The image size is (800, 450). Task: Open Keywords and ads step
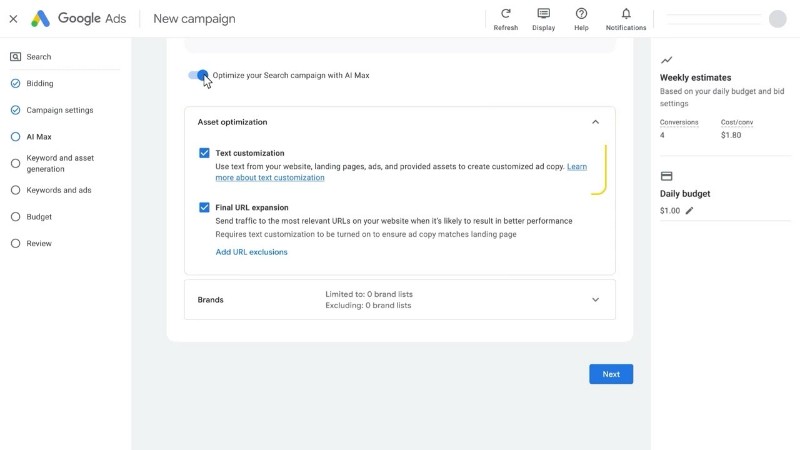pyautogui.click(x=58, y=190)
